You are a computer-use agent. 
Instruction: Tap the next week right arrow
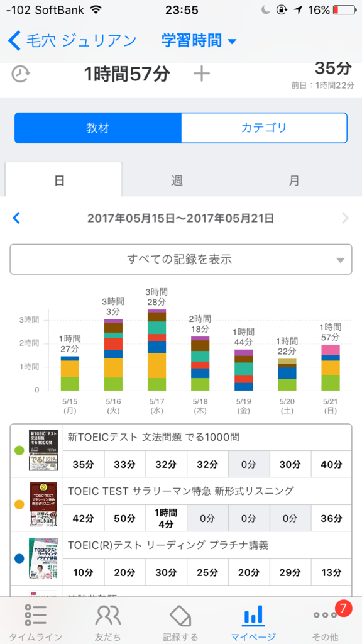coord(345,218)
